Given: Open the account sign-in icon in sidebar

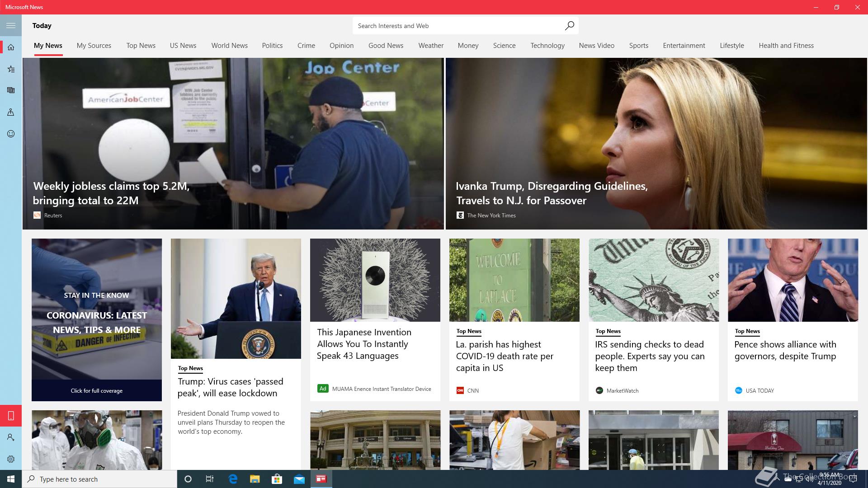Looking at the screenshot, I should 11,437.
